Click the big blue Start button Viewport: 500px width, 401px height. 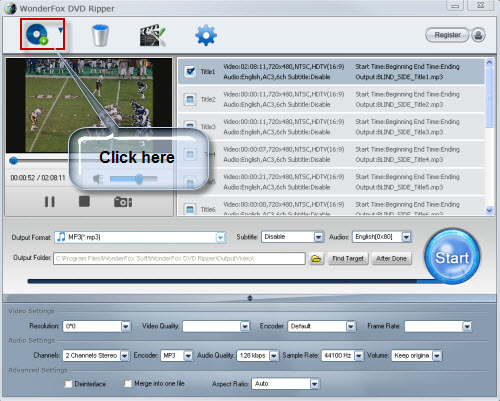click(x=452, y=257)
